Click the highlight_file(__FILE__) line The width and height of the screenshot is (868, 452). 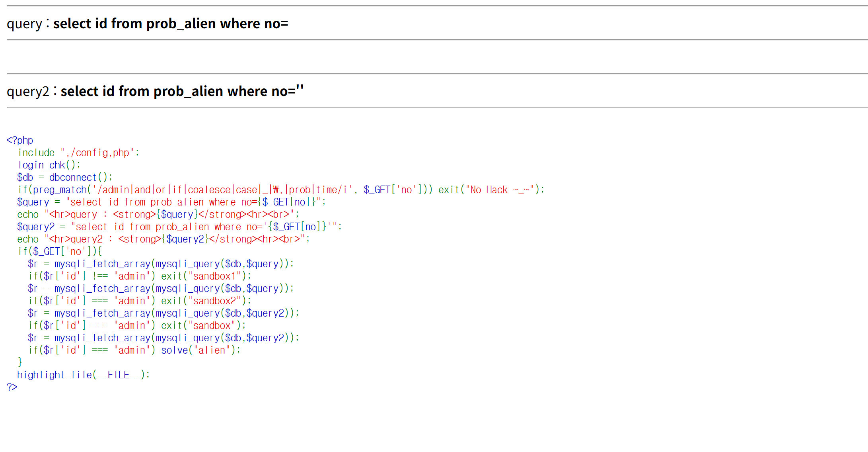83,375
